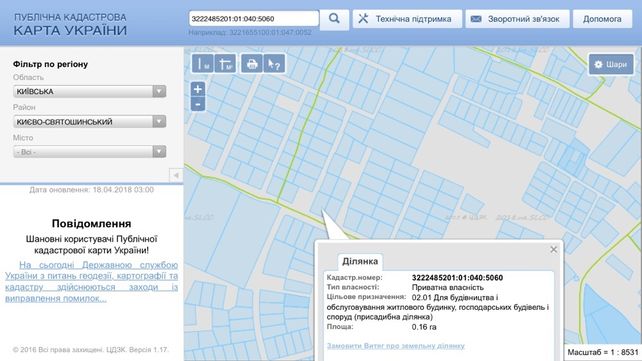642x361 pixels.
Task: Select the Ділянка tab in popup
Action: (x=360, y=261)
